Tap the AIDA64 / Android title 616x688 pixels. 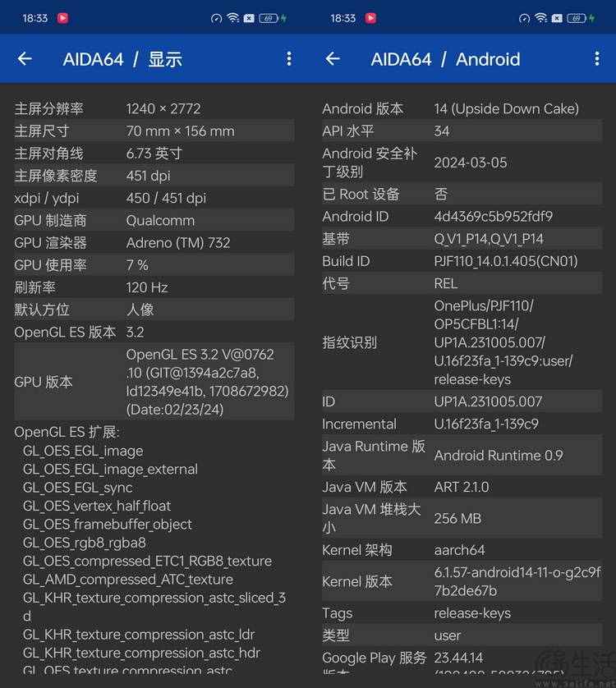tap(445, 59)
